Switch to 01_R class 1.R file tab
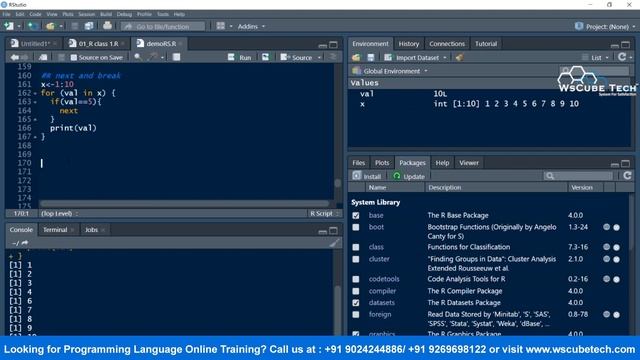 (x=98, y=44)
